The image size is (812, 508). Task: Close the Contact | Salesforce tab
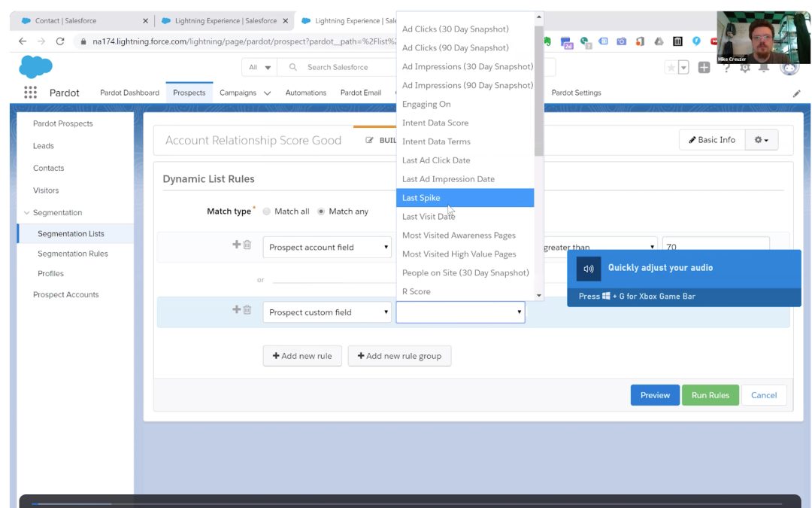(x=145, y=21)
